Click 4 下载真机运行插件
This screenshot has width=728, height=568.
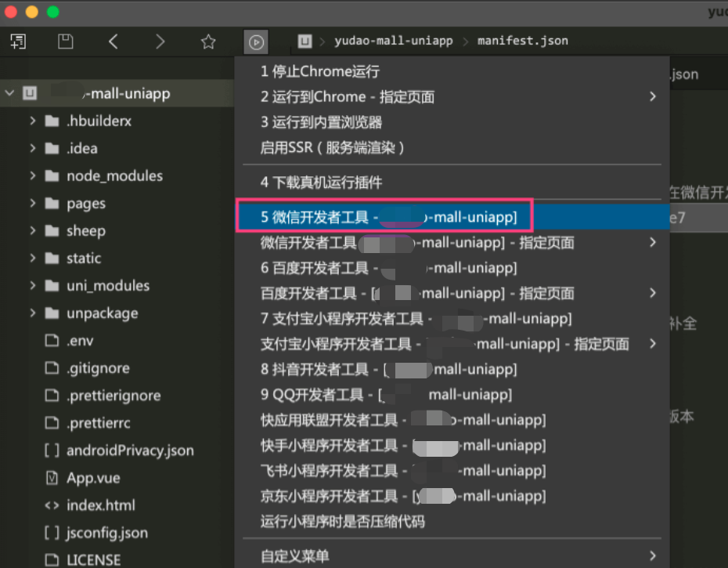(x=322, y=183)
